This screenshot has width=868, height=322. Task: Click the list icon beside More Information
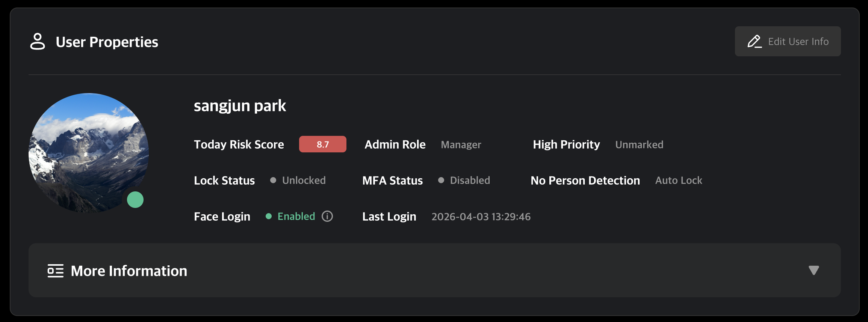56,271
